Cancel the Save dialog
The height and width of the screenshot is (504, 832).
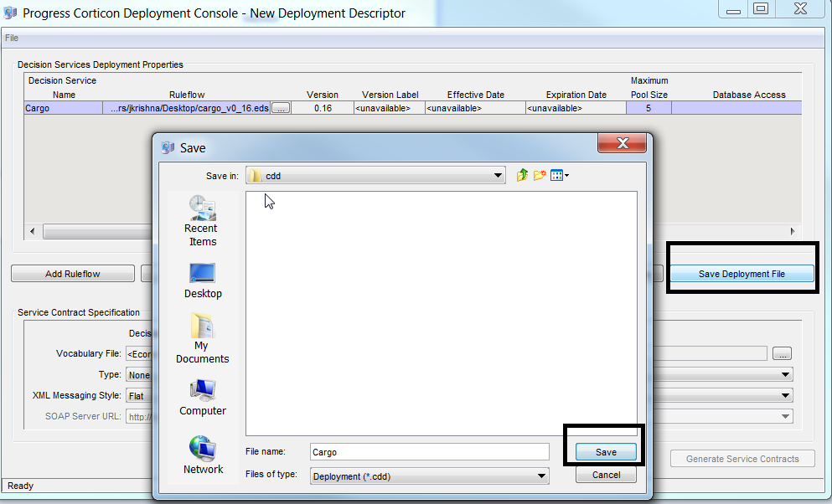[606, 475]
